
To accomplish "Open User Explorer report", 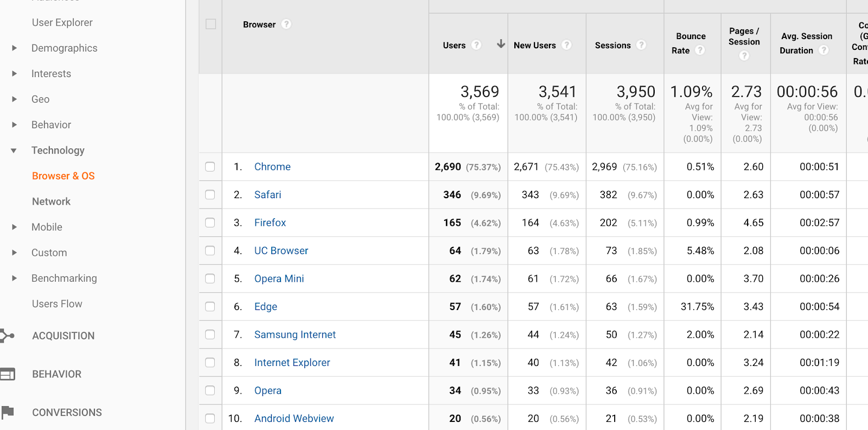I will [62, 22].
